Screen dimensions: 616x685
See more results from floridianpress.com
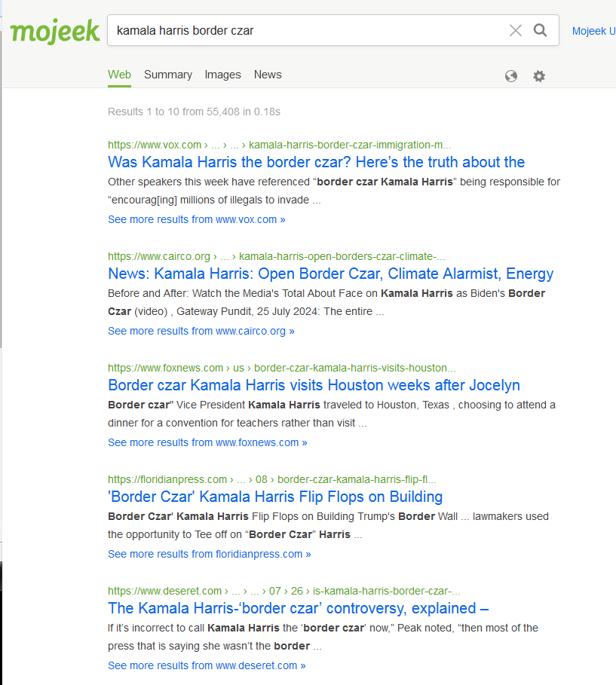[210, 554]
